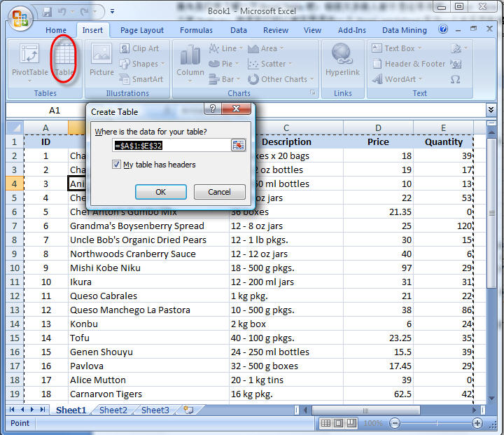Open the Scatter chart dropdown
Viewport: 504px width, 435px height.
[x=269, y=64]
